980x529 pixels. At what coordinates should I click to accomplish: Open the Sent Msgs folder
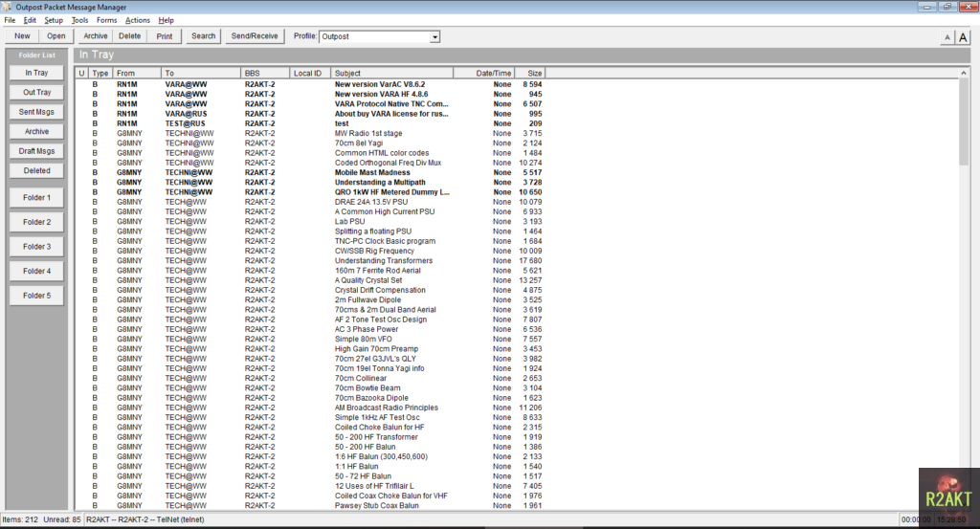point(37,113)
